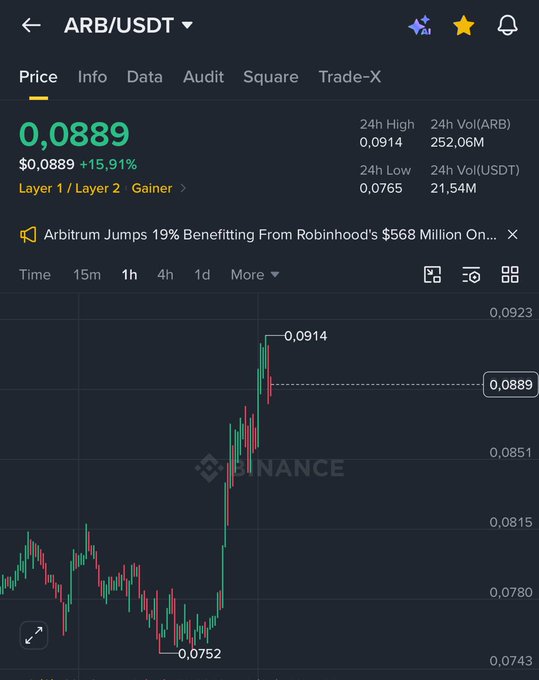539x680 pixels.
Task: Expand tags with the chevron after Gainer
Action: point(183,188)
